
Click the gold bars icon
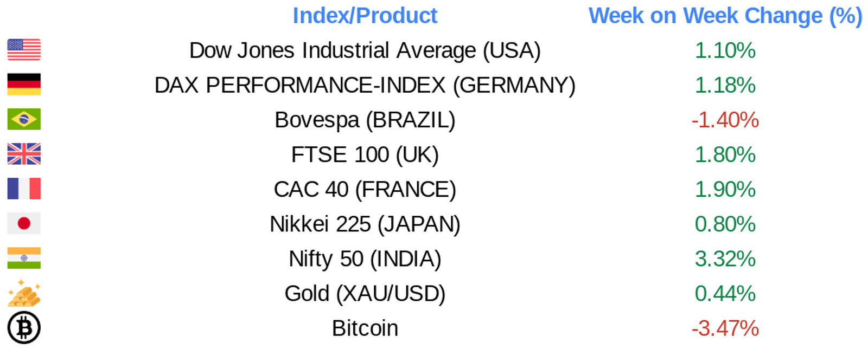(24, 293)
